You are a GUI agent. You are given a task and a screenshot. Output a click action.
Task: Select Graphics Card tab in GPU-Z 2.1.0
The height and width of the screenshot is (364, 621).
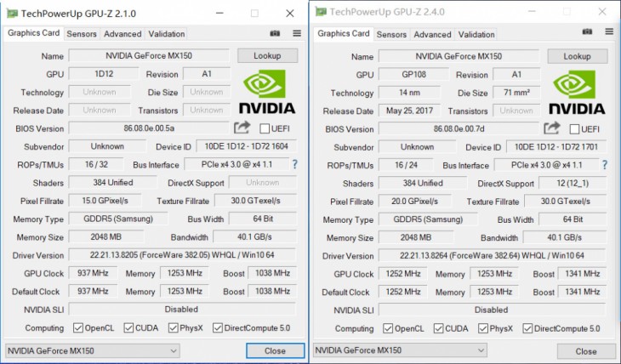34,33
